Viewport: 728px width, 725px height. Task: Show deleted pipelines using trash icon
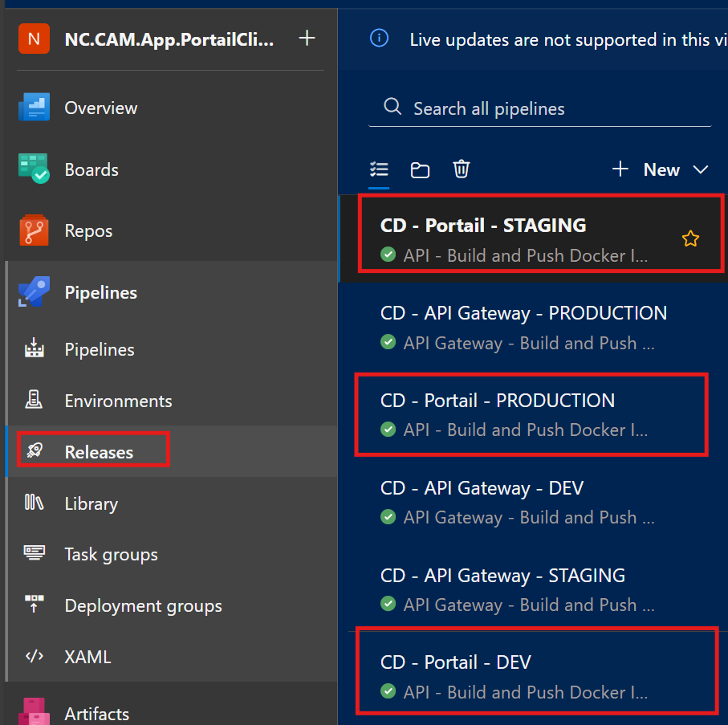(461, 169)
